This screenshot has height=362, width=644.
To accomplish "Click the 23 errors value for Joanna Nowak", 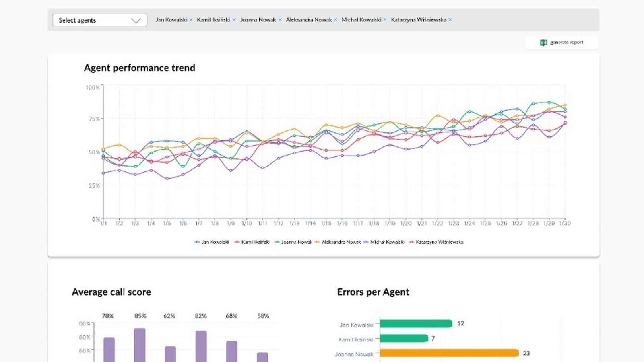I will (x=526, y=353).
